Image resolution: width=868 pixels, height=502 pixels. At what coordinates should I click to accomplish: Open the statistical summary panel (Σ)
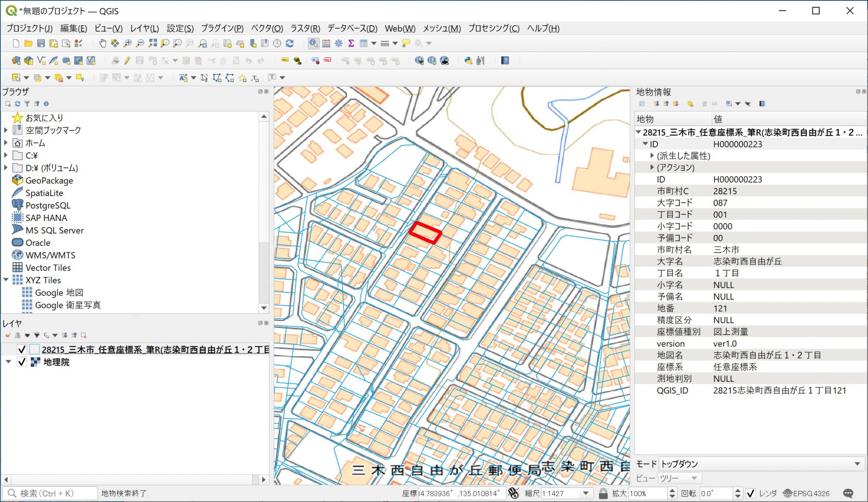[x=351, y=43]
